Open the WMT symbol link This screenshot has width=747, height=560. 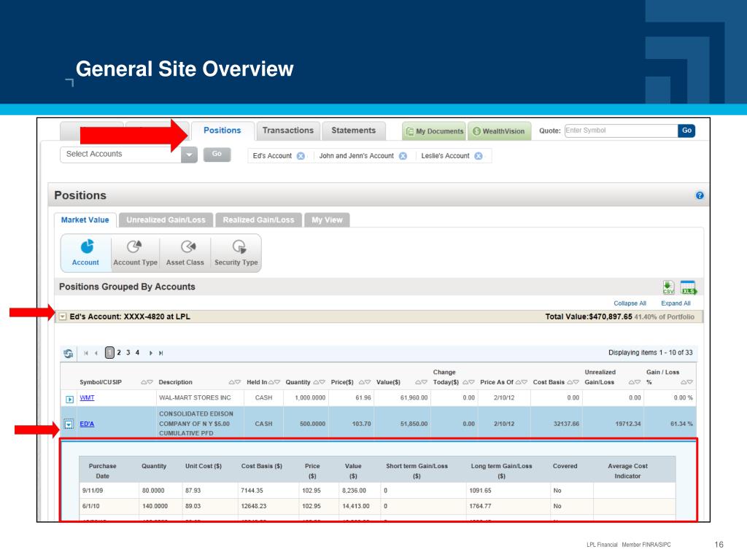pos(88,397)
